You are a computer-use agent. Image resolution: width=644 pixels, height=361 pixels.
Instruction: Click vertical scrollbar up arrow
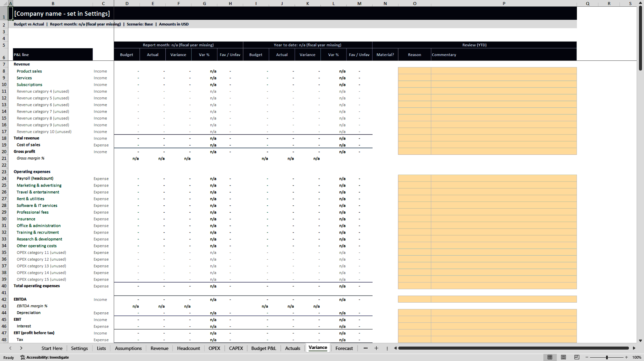tap(640, 3)
